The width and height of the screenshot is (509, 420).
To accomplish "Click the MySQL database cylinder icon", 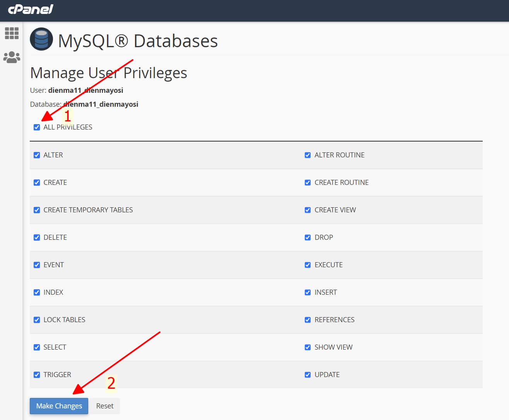I will tap(41, 39).
